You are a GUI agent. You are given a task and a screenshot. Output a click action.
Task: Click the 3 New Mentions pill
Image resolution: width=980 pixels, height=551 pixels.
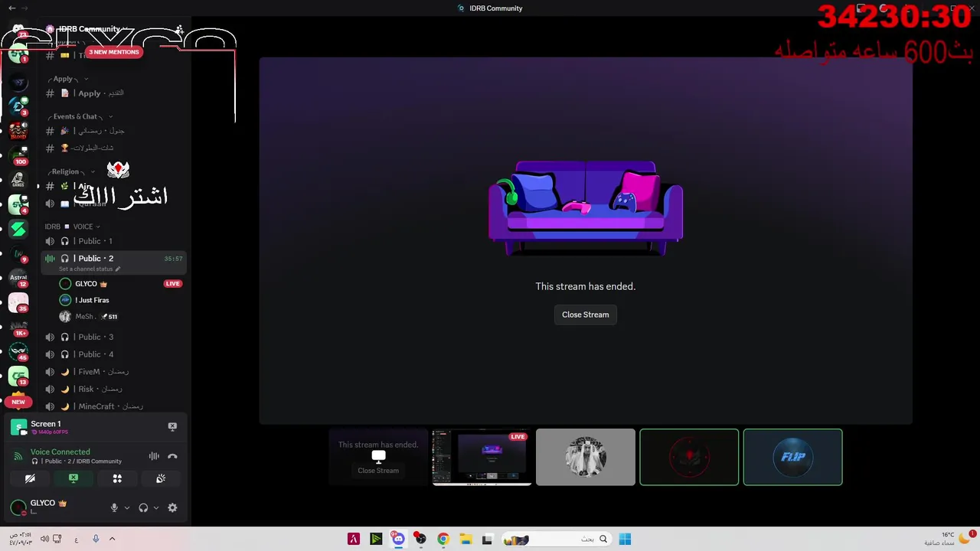pos(114,52)
